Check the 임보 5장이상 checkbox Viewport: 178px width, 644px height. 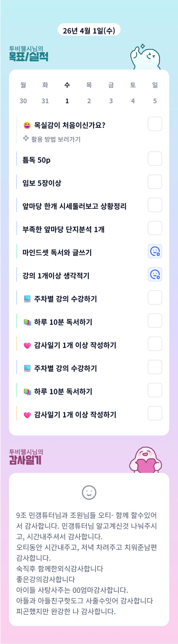[155, 182]
